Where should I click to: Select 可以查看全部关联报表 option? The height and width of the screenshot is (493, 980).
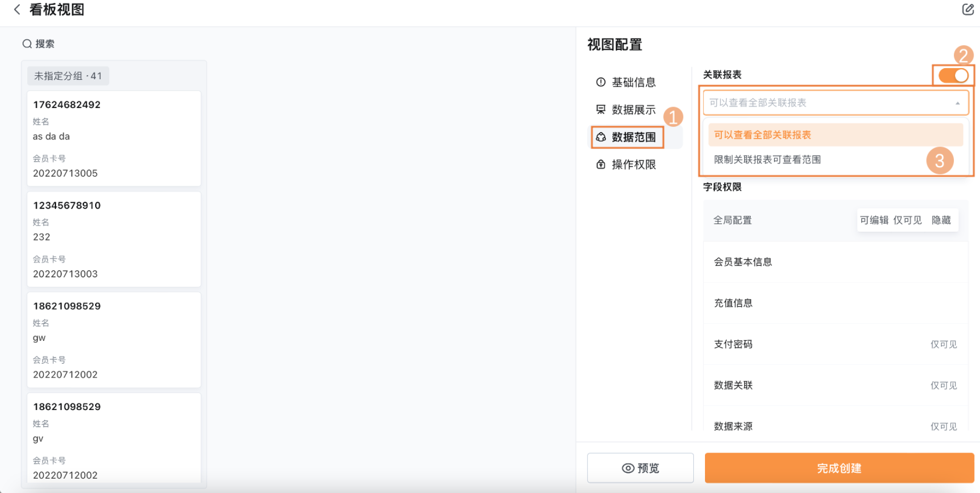(762, 135)
